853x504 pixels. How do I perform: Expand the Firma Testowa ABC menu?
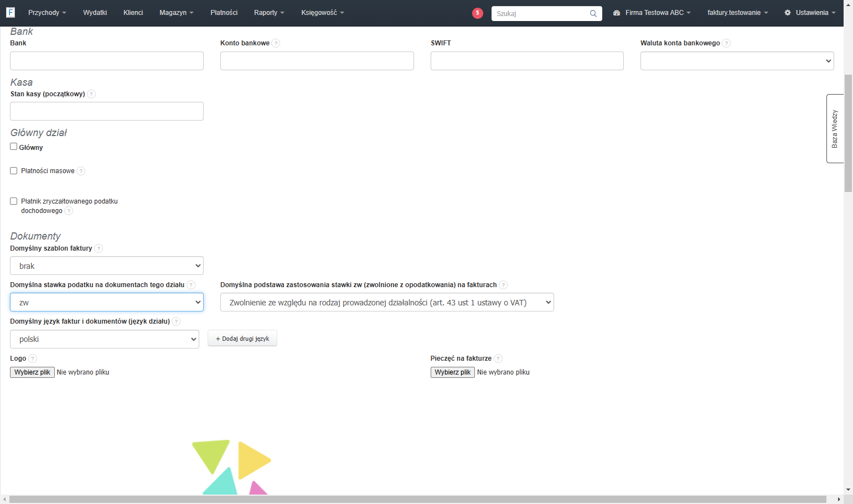click(652, 13)
